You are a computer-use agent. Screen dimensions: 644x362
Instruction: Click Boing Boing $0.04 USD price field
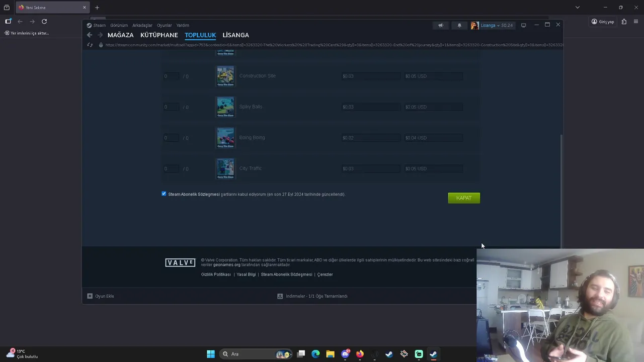point(433,138)
